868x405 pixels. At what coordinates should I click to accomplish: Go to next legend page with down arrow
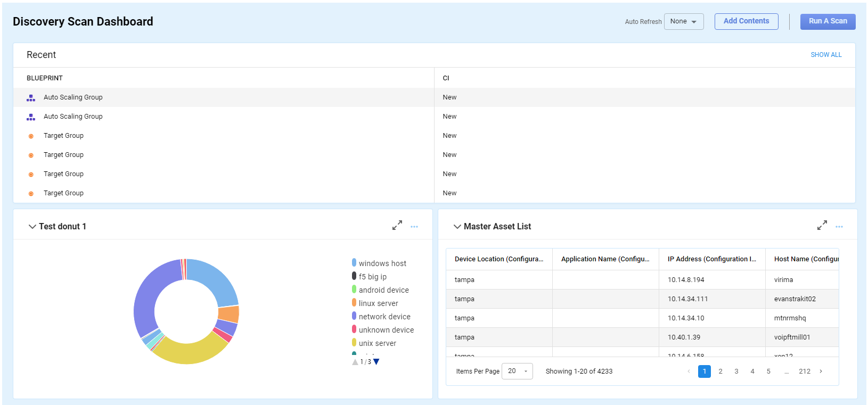coord(376,362)
